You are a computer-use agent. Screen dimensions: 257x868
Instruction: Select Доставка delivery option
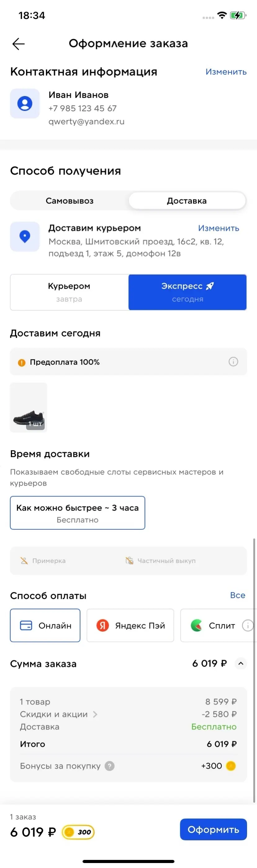(x=187, y=201)
